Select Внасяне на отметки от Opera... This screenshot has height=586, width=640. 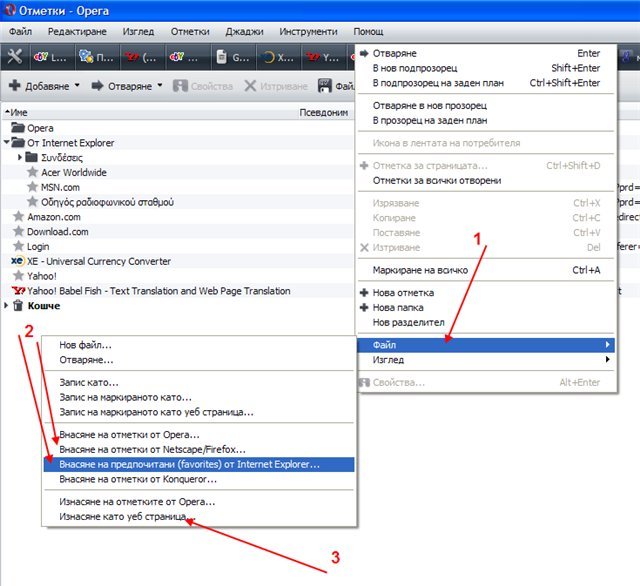point(199,435)
